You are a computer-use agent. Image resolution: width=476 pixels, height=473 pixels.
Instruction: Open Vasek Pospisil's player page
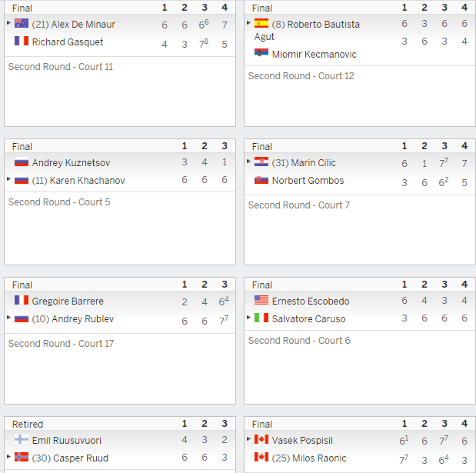302,440
